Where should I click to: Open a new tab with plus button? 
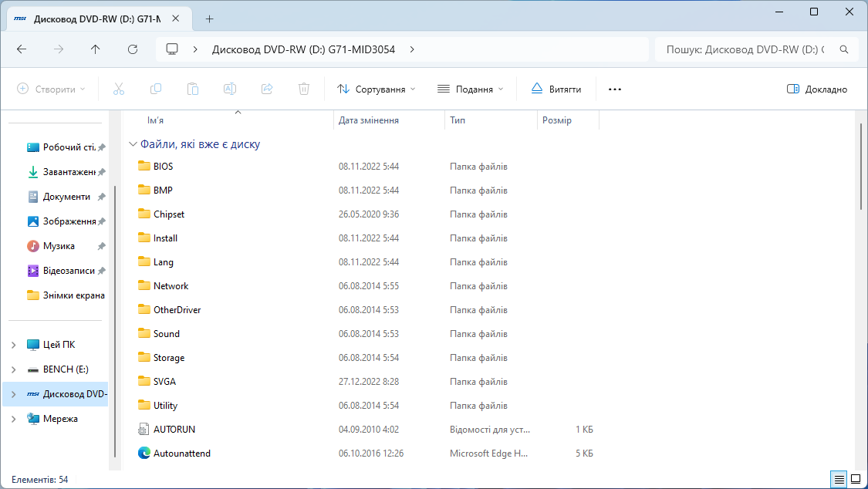coord(209,19)
